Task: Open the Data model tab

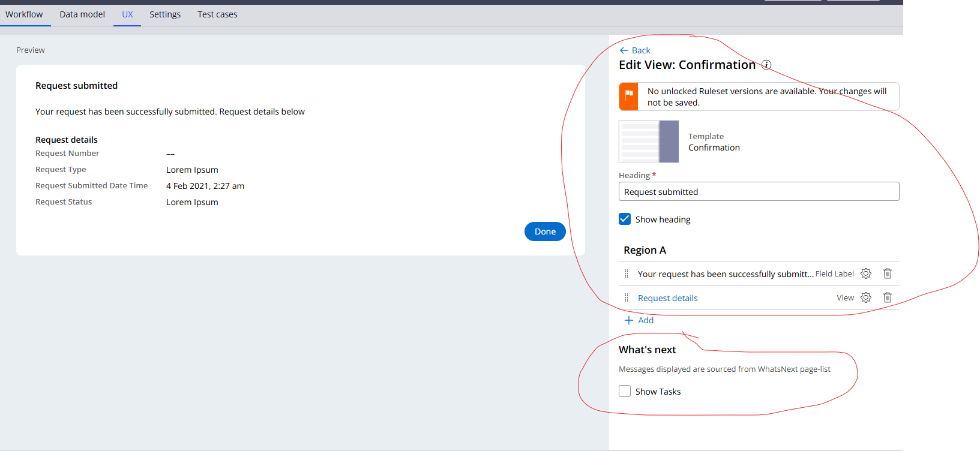Action: (x=82, y=14)
